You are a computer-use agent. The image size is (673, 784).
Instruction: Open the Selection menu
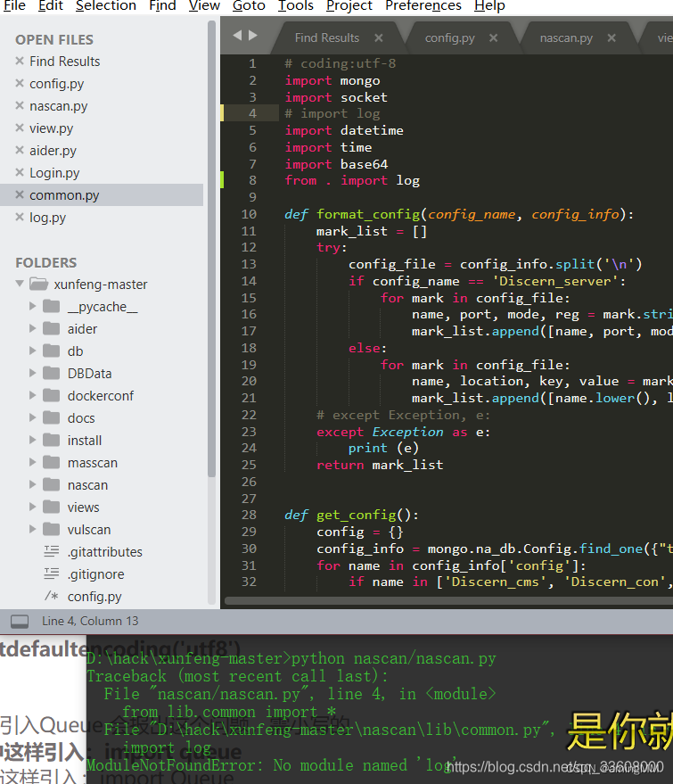click(106, 6)
